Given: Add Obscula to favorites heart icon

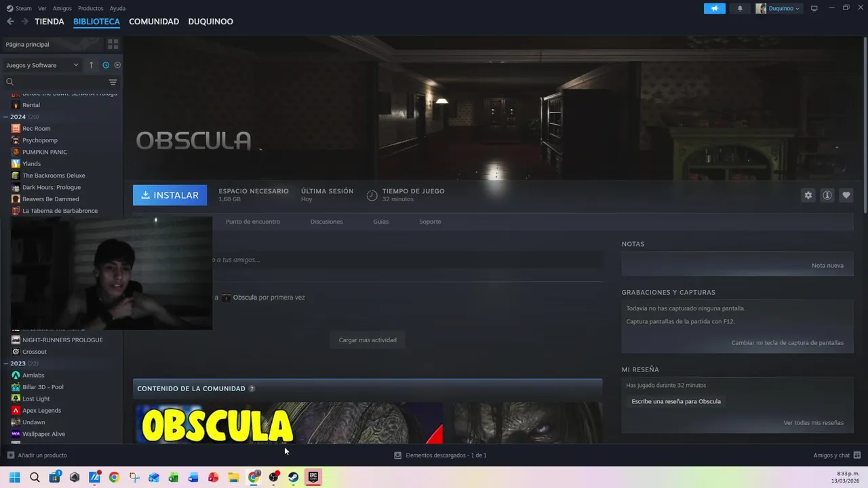Looking at the screenshot, I should [846, 195].
